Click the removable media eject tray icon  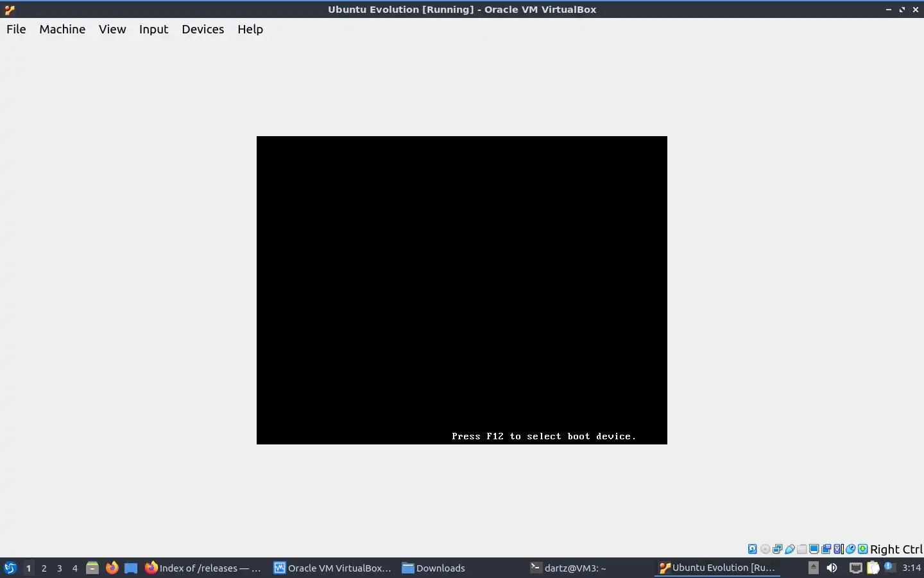point(813,568)
